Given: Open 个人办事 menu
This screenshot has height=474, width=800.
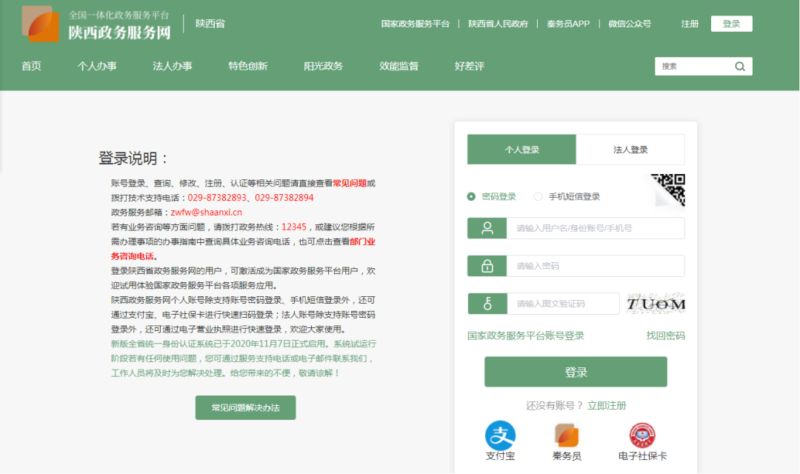Looking at the screenshot, I should tap(97, 66).
